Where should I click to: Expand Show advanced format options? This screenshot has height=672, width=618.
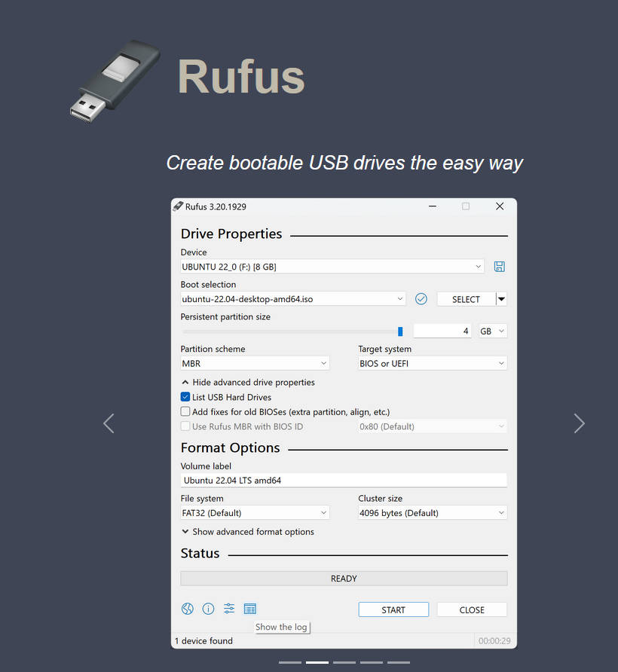click(x=249, y=532)
